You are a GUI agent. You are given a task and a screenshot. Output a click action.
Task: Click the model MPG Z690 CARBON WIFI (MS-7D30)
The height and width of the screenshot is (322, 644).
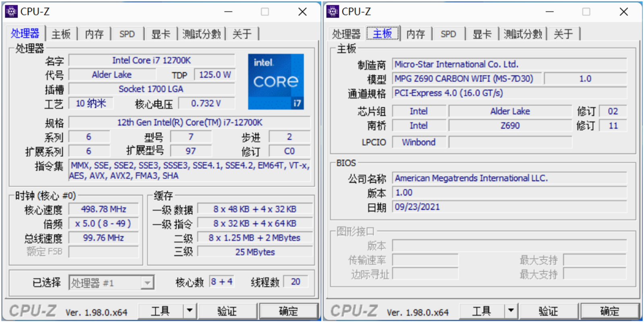(466, 78)
